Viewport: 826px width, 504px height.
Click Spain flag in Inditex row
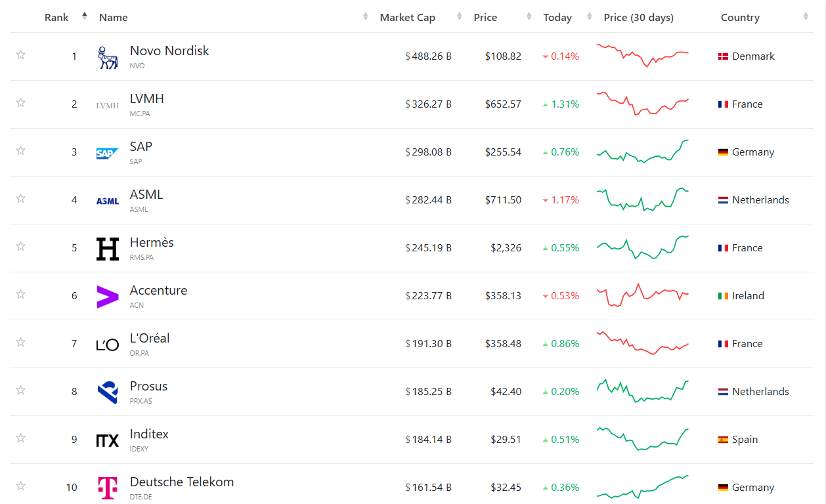point(724,440)
